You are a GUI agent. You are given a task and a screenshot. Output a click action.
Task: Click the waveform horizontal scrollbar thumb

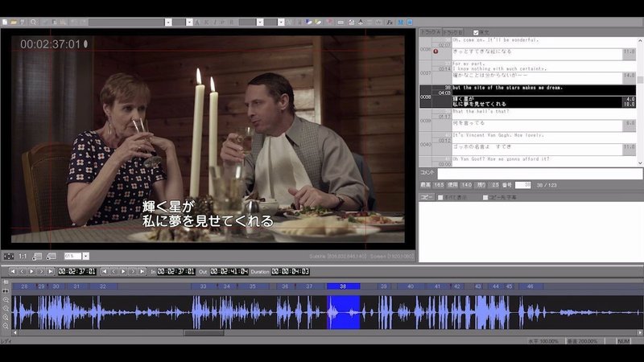pos(204,333)
